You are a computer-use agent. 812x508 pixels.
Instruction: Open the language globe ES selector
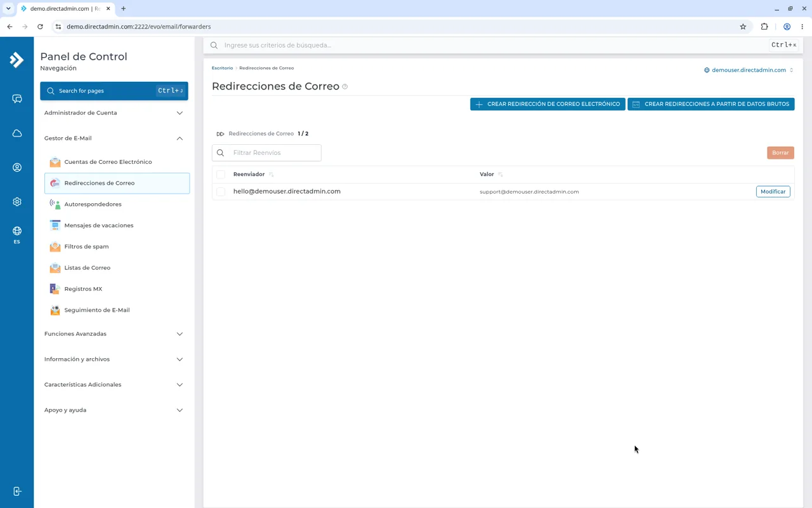click(x=17, y=234)
